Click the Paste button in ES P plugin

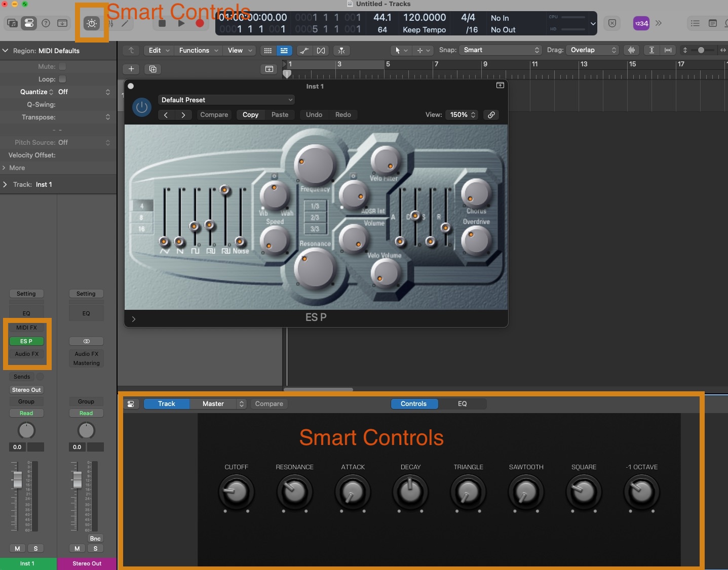pos(280,115)
